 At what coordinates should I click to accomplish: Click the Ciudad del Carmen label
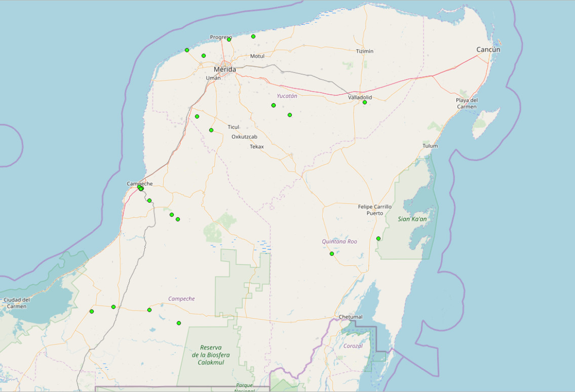17,303
